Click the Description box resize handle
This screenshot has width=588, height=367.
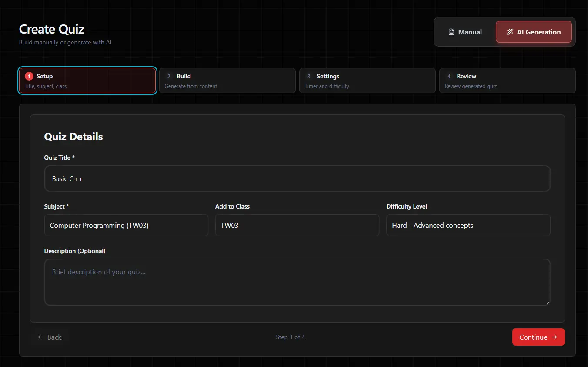point(548,302)
